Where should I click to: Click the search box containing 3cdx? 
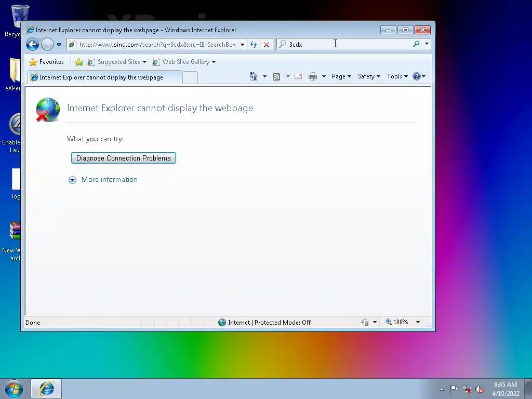point(344,44)
